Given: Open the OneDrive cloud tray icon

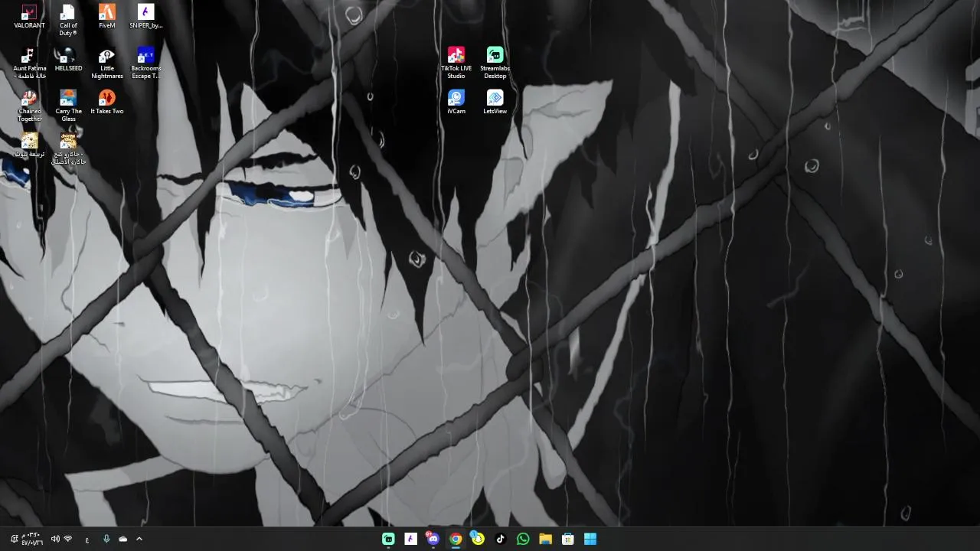Looking at the screenshot, I should click(x=122, y=539).
